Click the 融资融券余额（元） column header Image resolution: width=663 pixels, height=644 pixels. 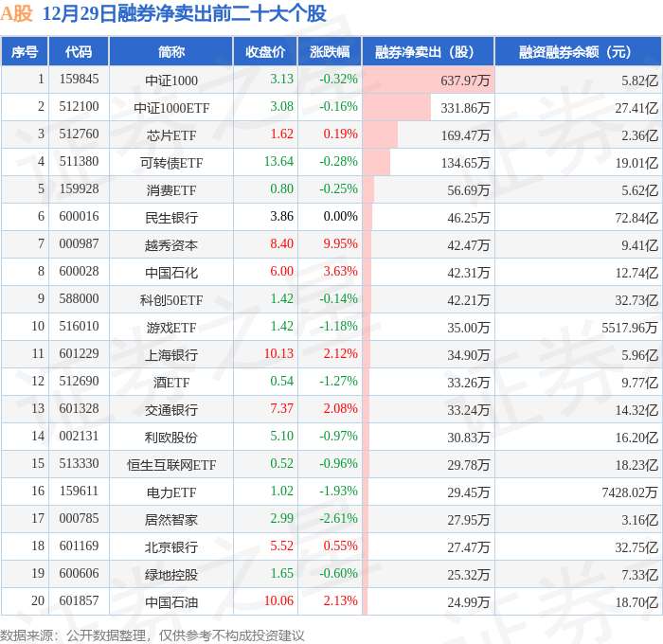(x=578, y=51)
